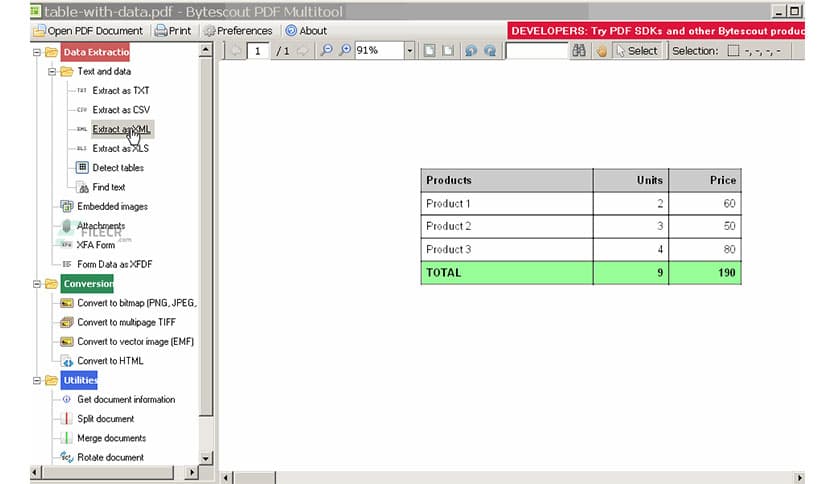Screen dimensions: 836x484
Task: Click the red DEVELOPERS banner link
Action: pos(656,31)
